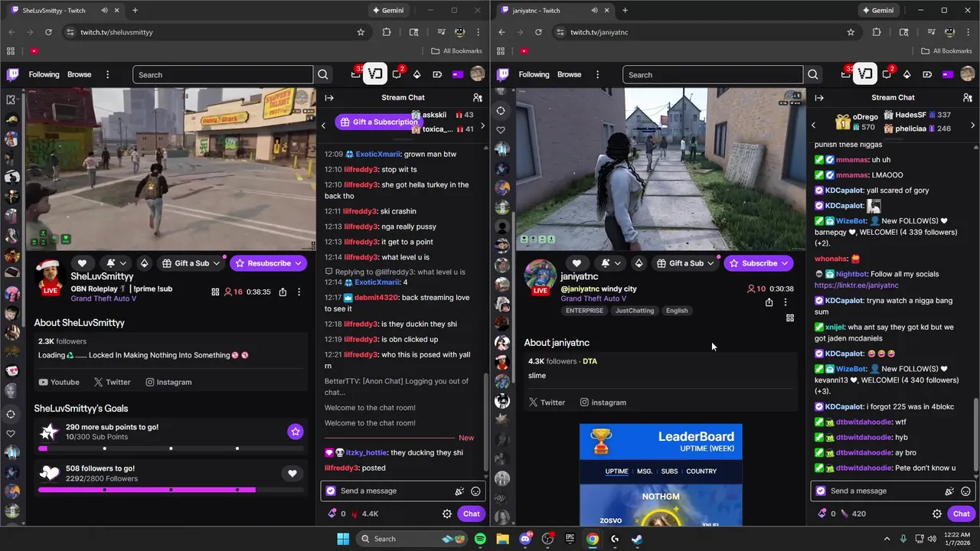Expand Kick sidebar icon in SheLuvSmittyy window
Screen dimensions: 980x551
[11, 99]
